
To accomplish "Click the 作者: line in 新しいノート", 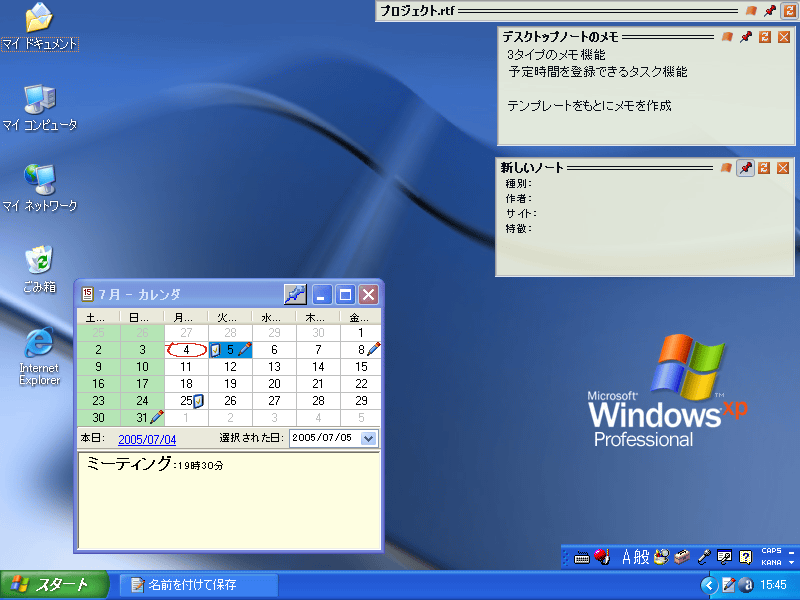I will (x=518, y=198).
